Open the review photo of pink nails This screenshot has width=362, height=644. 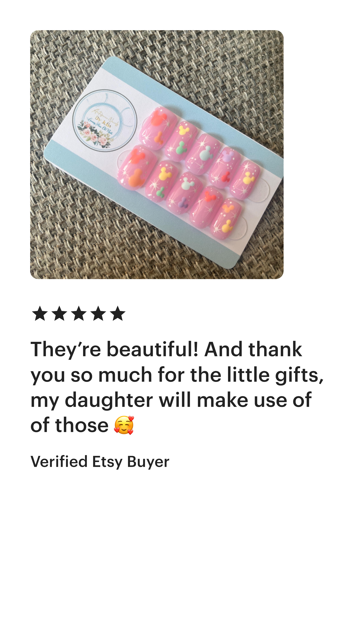[157, 155]
